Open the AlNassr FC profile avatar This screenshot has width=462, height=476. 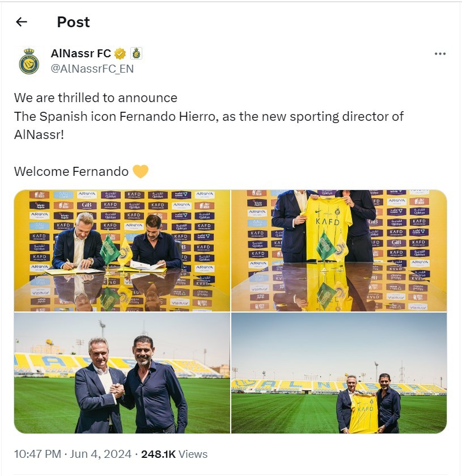click(29, 61)
